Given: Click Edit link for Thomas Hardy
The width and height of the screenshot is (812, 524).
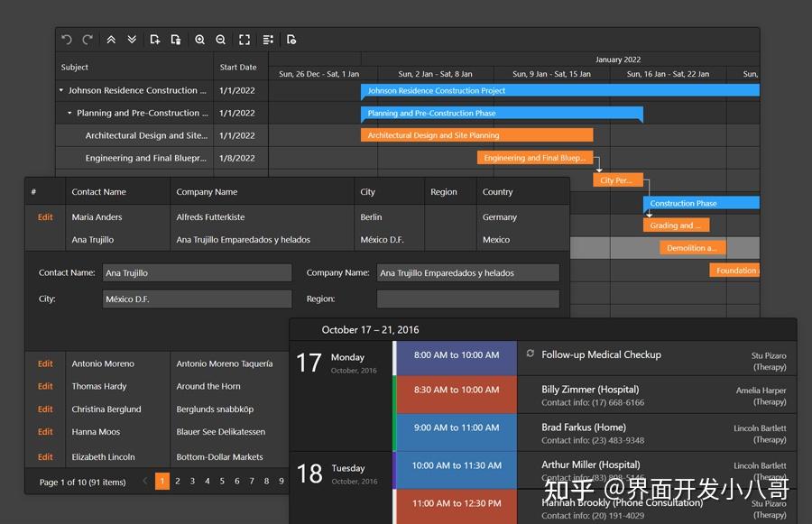Looking at the screenshot, I should tap(45, 386).
